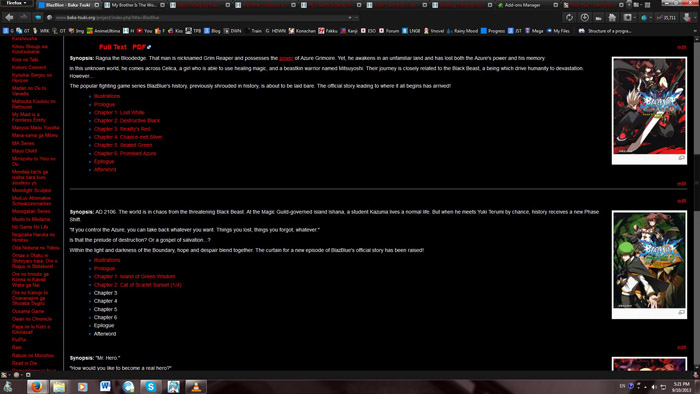Viewport: 700px width, 394px height.
Task: Open No Game No Life in sidebar
Action: [30, 227]
